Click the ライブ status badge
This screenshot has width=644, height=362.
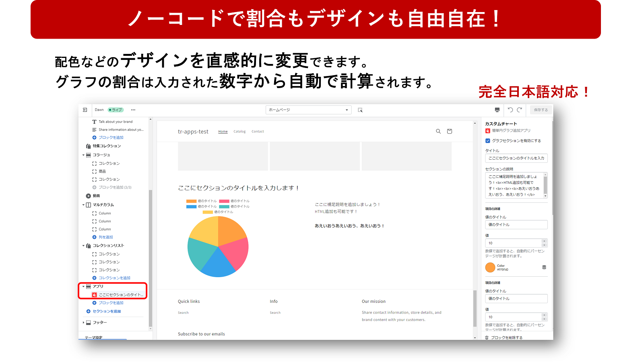[x=116, y=110]
